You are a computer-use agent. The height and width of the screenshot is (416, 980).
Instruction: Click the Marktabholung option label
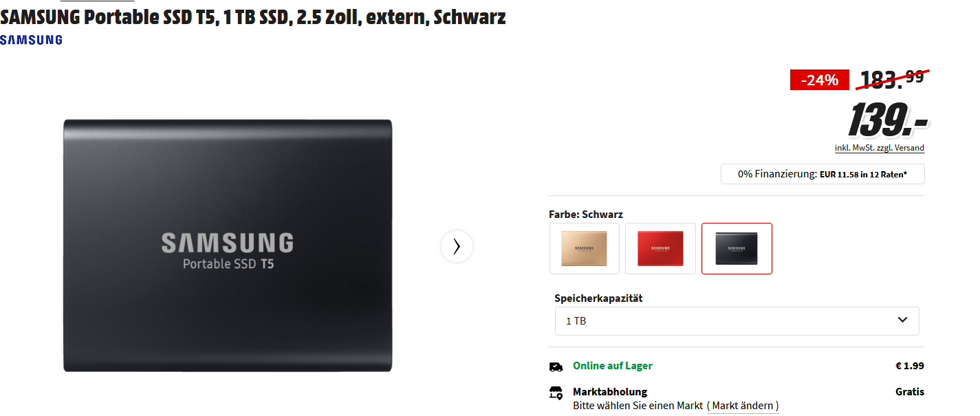[x=610, y=392]
